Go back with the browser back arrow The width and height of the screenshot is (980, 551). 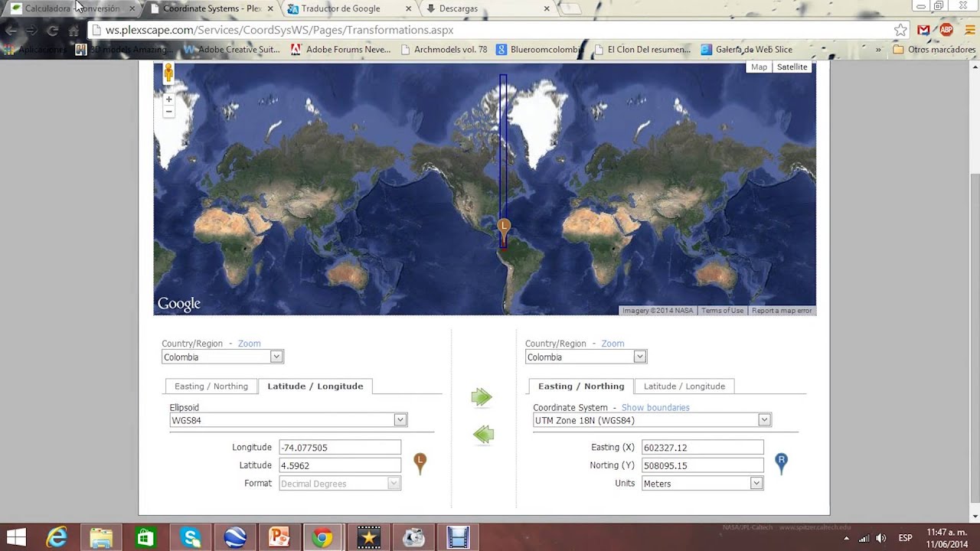point(11,31)
